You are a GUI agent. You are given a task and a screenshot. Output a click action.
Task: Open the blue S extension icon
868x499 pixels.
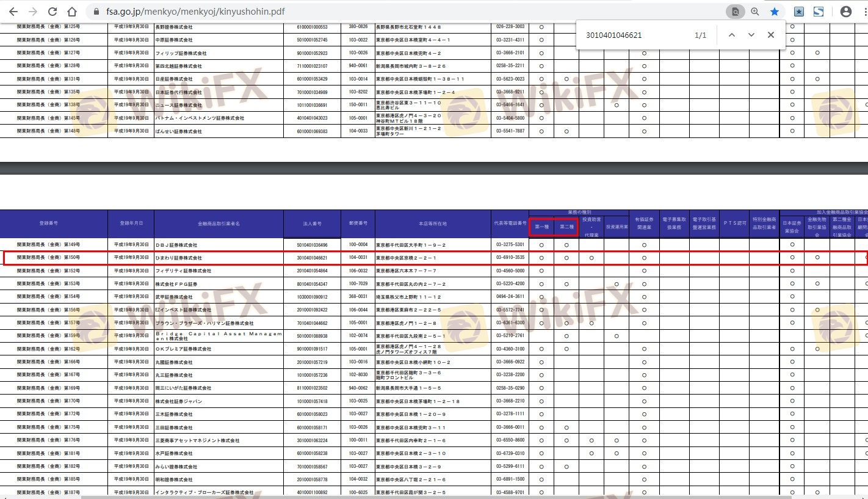pyautogui.click(x=818, y=12)
